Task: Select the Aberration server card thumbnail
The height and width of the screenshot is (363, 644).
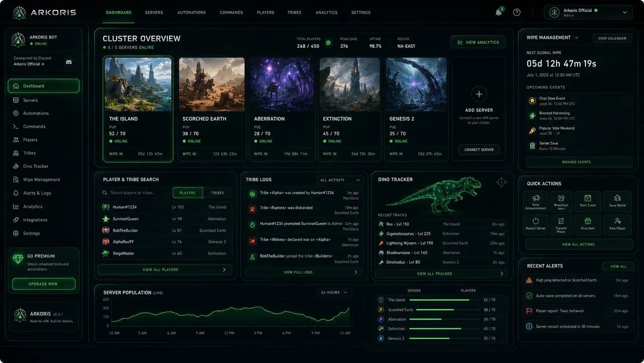Action: pos(281,84)
